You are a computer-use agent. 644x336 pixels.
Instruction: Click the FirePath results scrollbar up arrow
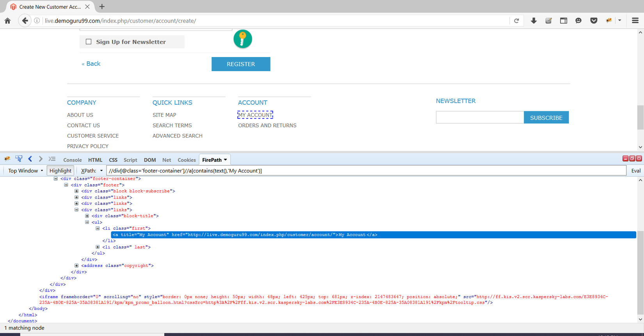[640, 180]
